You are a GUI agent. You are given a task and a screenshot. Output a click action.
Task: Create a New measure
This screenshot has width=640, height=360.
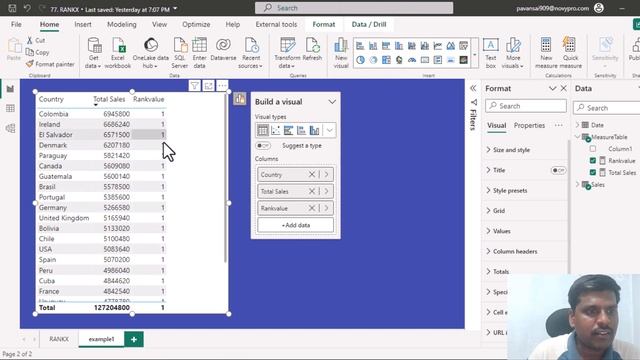click(546, 53)
